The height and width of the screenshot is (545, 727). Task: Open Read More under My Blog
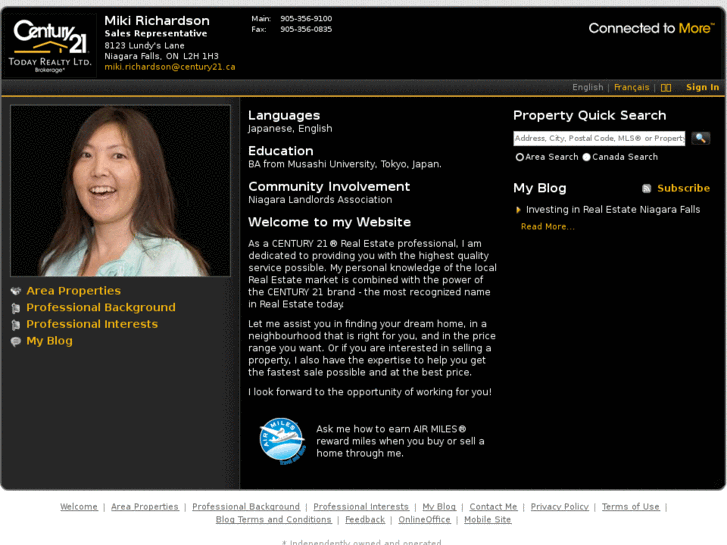point(547,227)
